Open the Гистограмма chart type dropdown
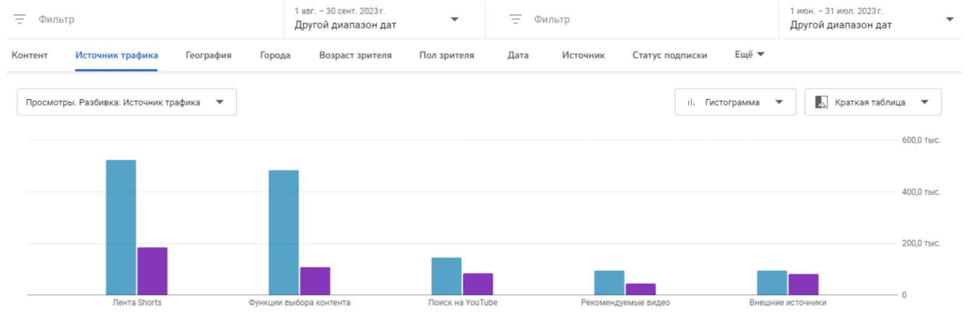The width and height of the screenshot is (980, 324). [x=735, y=102]
